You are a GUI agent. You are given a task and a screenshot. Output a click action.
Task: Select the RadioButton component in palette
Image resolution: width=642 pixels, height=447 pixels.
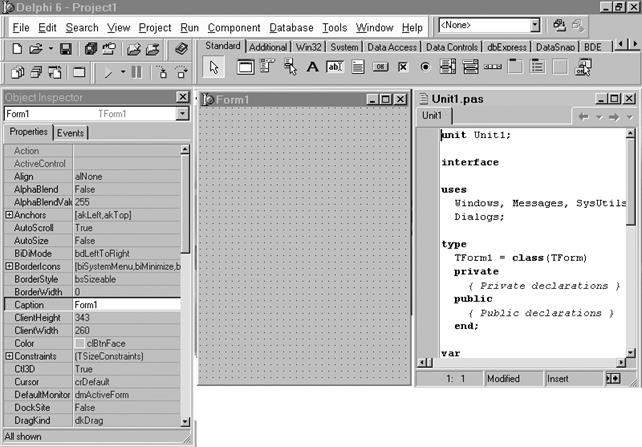tap(425, 67)
